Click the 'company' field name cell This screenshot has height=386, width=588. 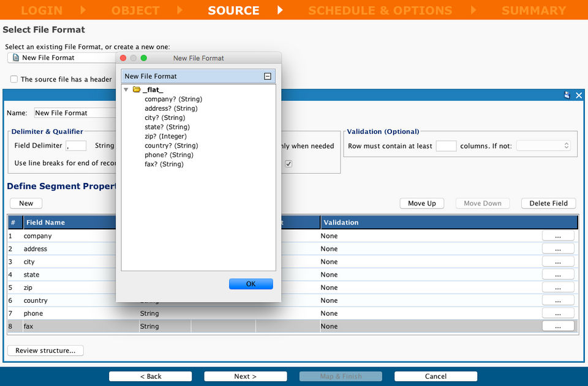(x=37, y=236)
